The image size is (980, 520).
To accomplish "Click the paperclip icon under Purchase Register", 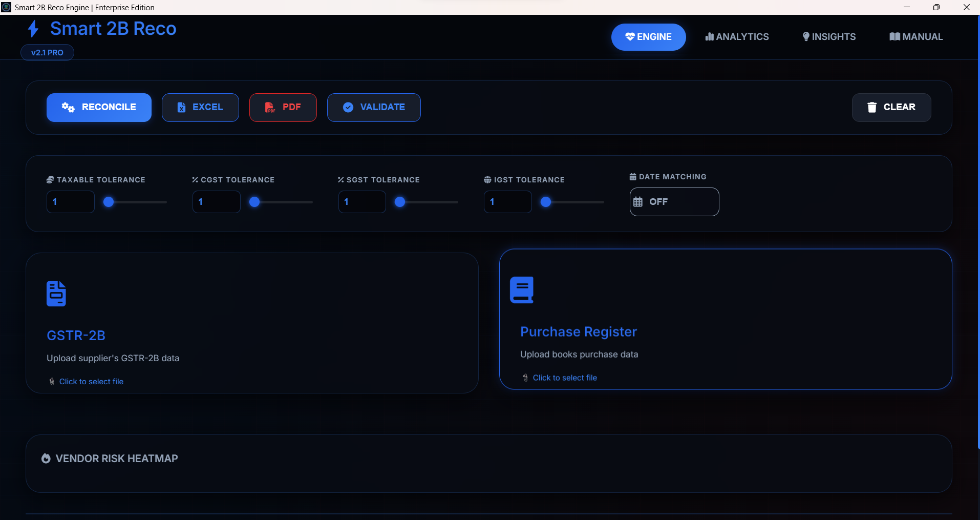I will (525, 378).
